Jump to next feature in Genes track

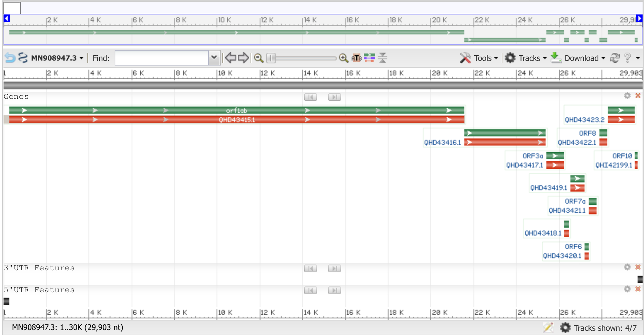click(x=335, y=97)
